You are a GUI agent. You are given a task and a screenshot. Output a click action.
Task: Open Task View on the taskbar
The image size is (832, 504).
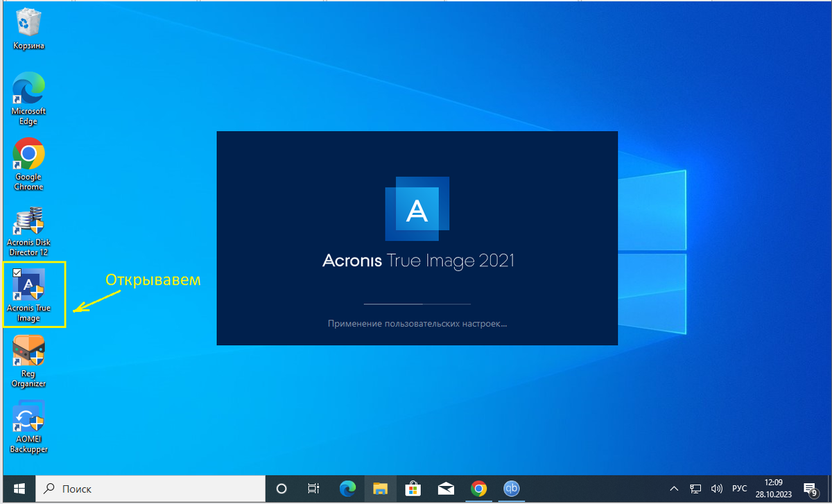[313, 489]
